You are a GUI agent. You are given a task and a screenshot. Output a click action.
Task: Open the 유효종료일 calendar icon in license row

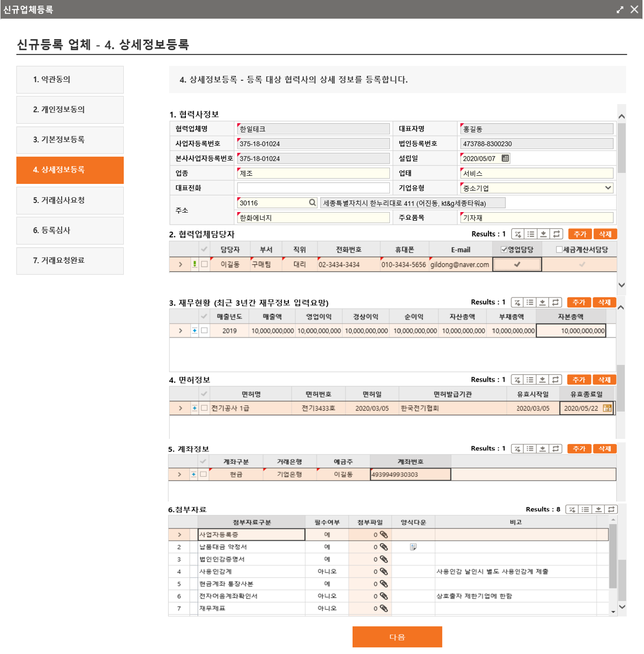pyautogui.click(x=607, y=408)
